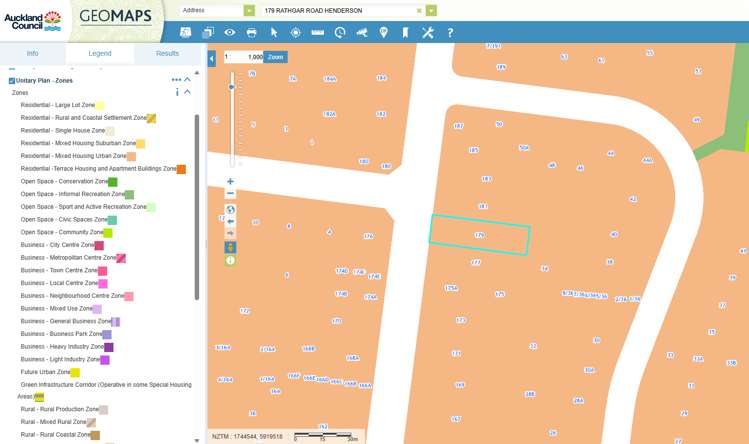Zoom out with the minus button

[x=230, y=194]
